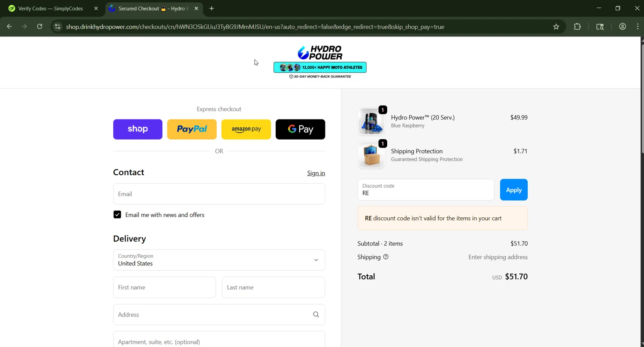644x347 pixels.
Task: Click the browser address bar URL
Action: pyautogui.click(x=255, y=27)
